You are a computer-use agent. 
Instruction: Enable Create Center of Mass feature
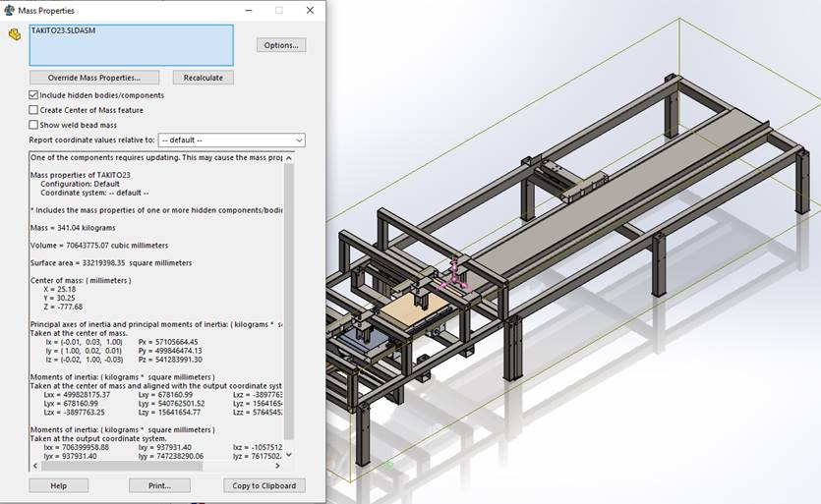33,110
